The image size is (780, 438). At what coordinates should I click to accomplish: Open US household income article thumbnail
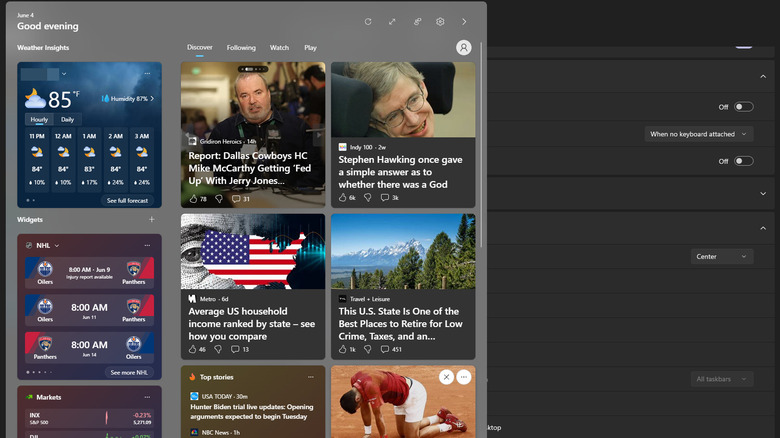pos(253,251)
